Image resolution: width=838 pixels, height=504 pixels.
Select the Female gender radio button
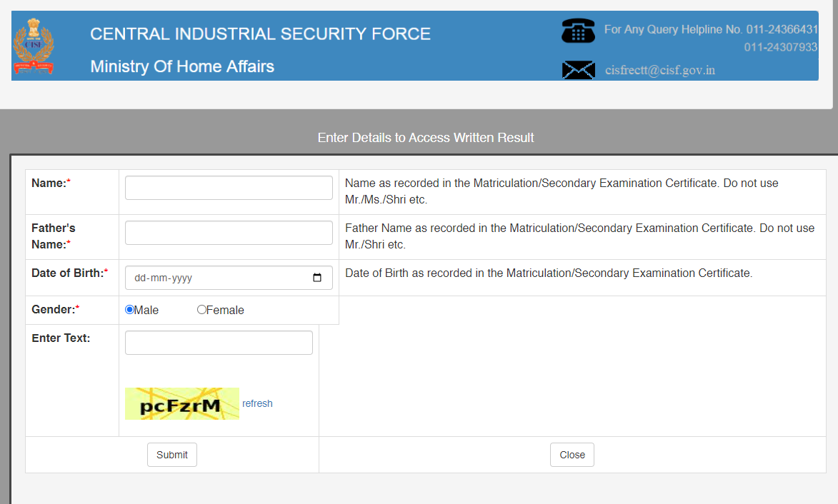click(x=201, y=310)
